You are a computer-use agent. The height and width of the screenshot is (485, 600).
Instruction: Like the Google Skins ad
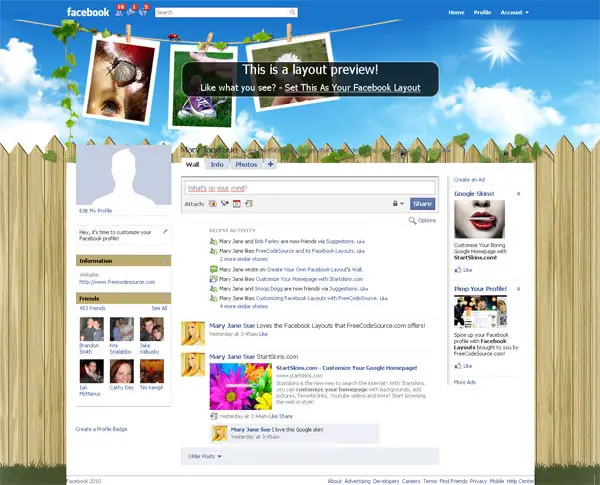[x=463, y=270]
